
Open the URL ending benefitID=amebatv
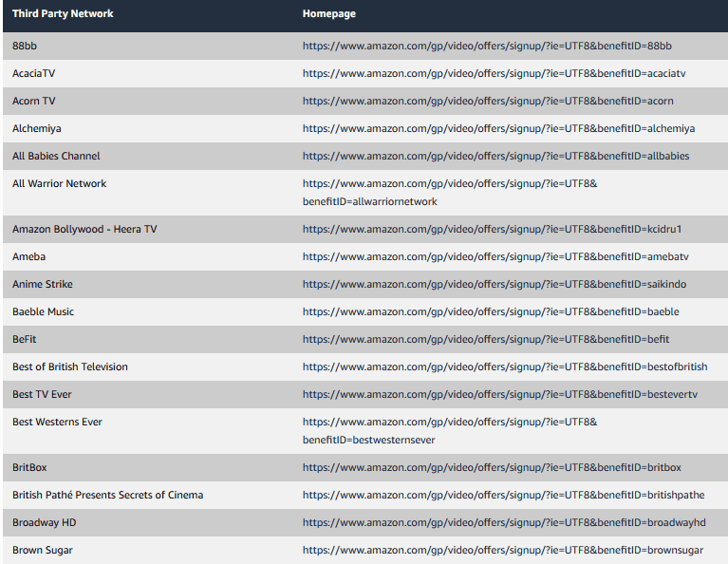tap(495, 256)
